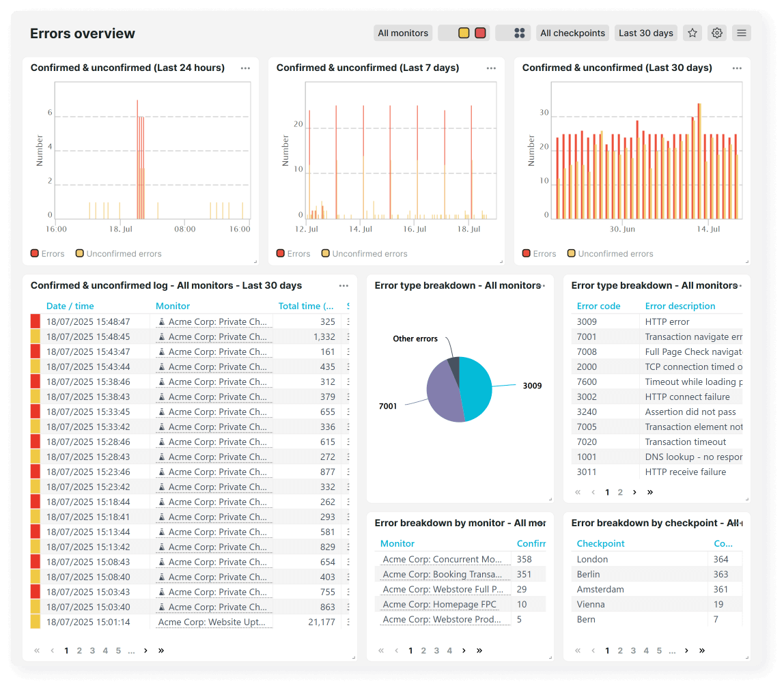Open the All monitors filter dropdown
Viewport: 784px width, 688px height.
tap(403, 33)
